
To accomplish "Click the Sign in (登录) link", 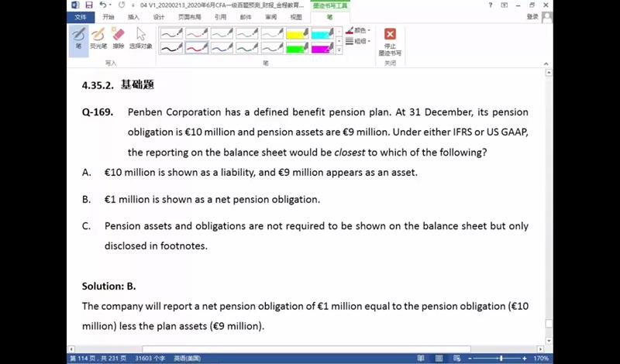I will tap(533, 16).
